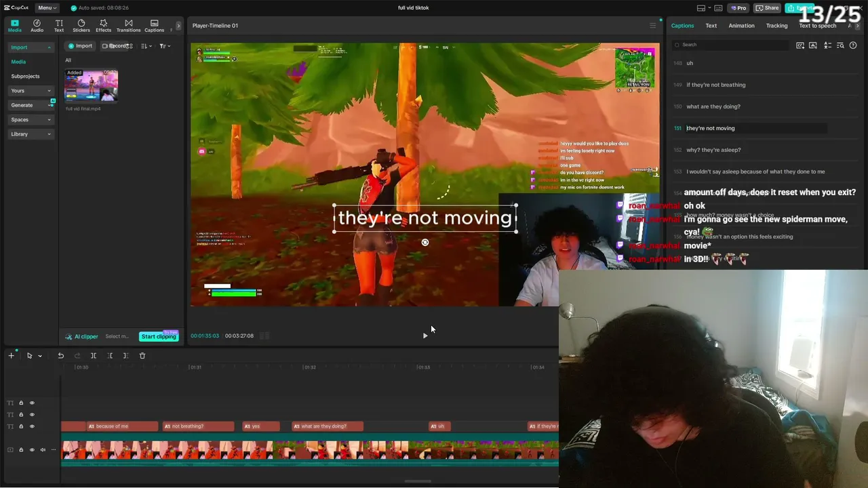Click the Share button

[x=768, y=8]
